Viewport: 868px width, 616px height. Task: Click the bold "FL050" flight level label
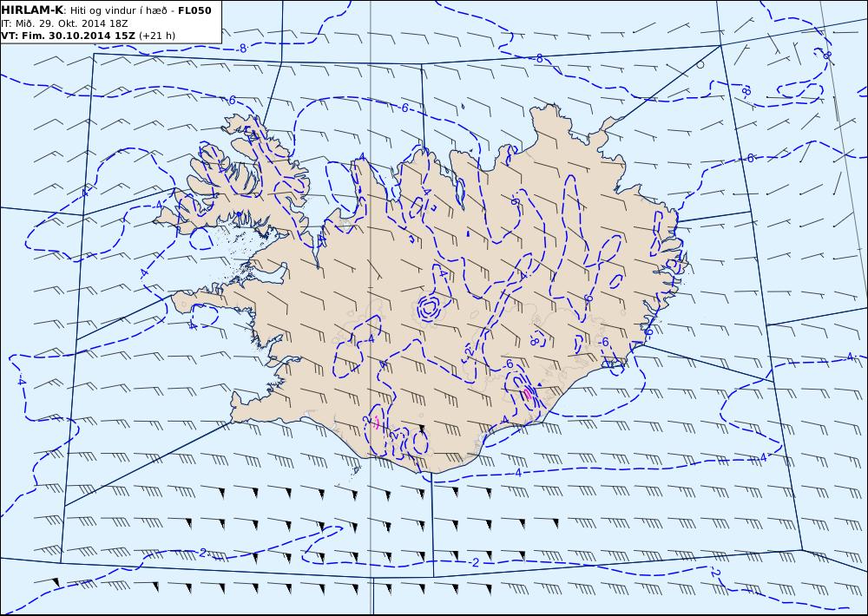194,10
